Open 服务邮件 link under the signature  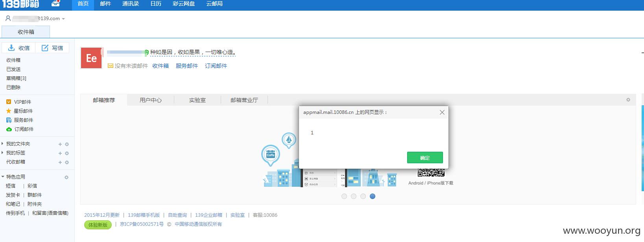[x=187, y=66]
